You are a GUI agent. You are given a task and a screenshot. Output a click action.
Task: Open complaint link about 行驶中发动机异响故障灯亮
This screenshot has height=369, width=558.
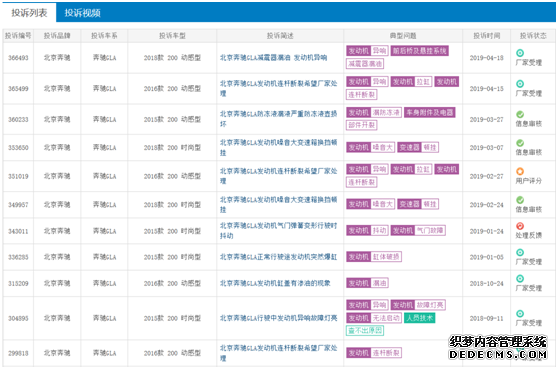click(x=278, y=318)
